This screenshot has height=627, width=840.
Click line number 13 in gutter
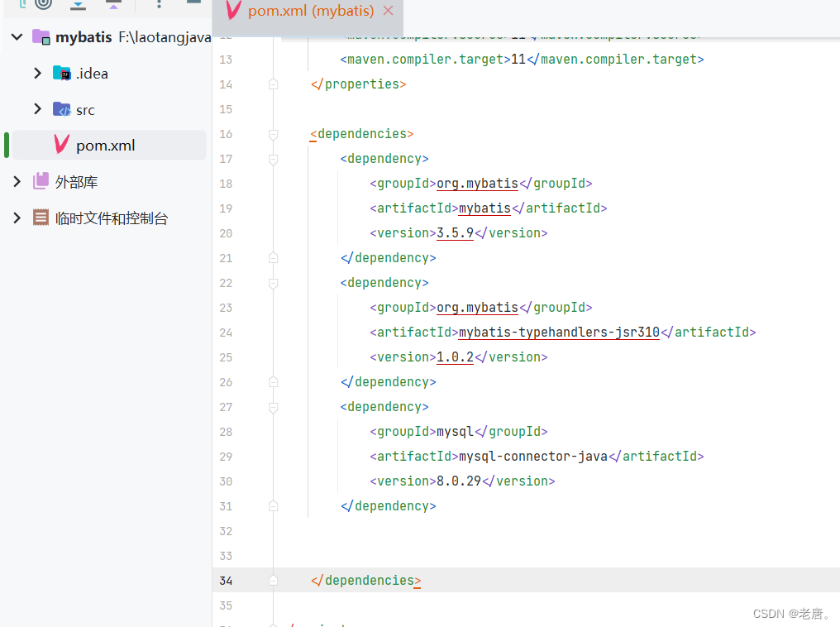click(226, 60)
